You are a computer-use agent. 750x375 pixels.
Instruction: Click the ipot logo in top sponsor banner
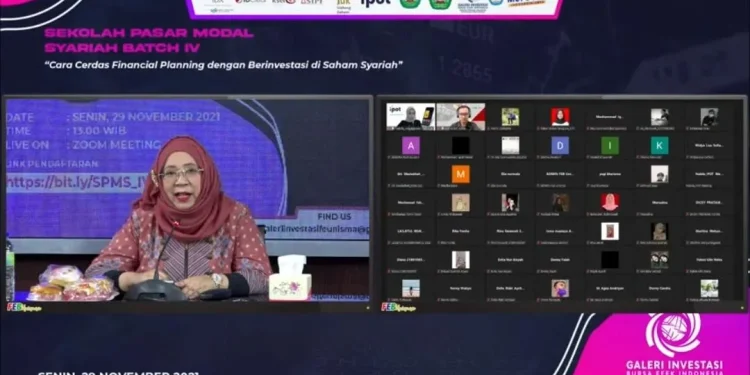tap(375, 3)
